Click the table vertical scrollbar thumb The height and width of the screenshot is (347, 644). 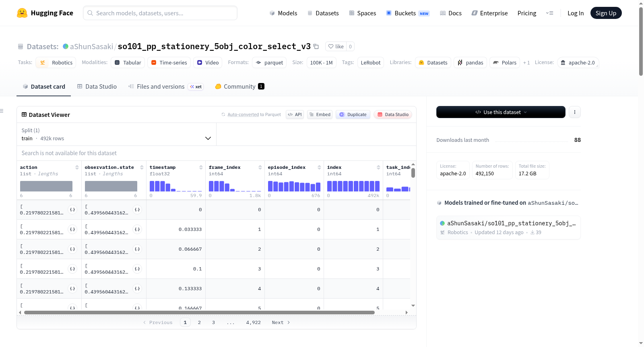pos(413,173)
